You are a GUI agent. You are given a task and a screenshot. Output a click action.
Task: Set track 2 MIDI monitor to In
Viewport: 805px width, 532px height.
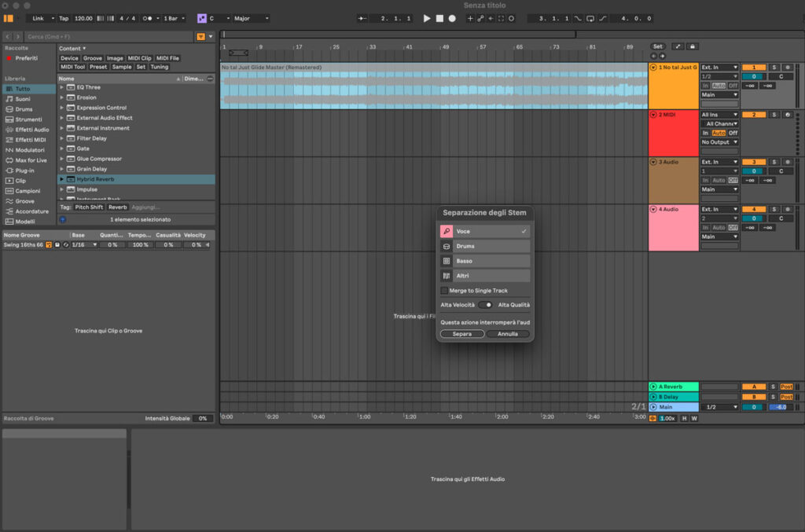tap(705, 133)
